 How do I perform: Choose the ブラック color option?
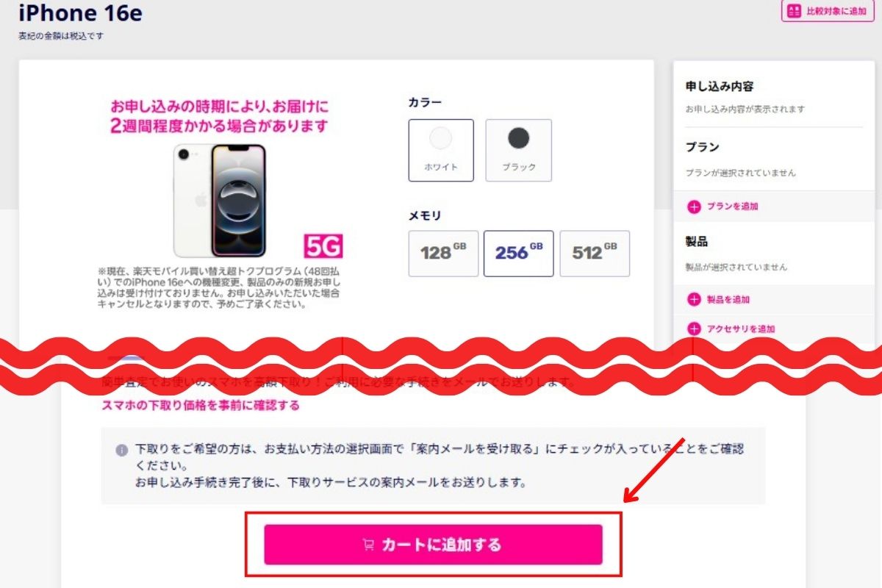pos(519,151)
